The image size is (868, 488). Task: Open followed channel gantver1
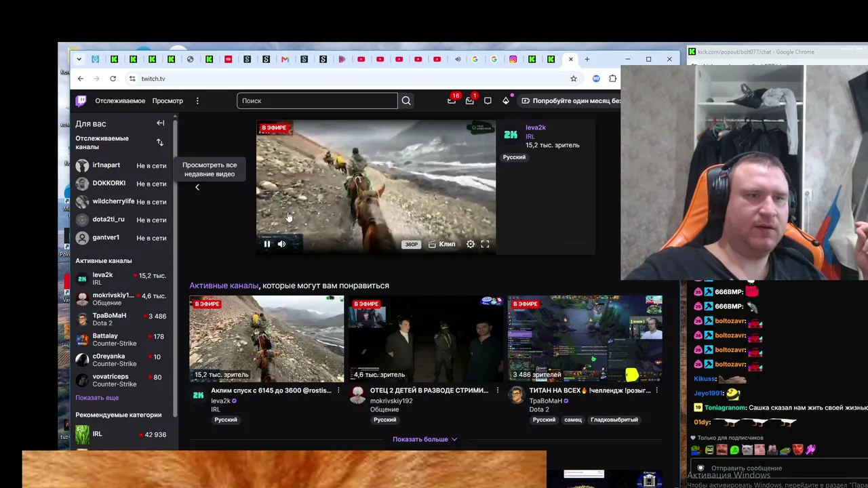tap(121, 238)
